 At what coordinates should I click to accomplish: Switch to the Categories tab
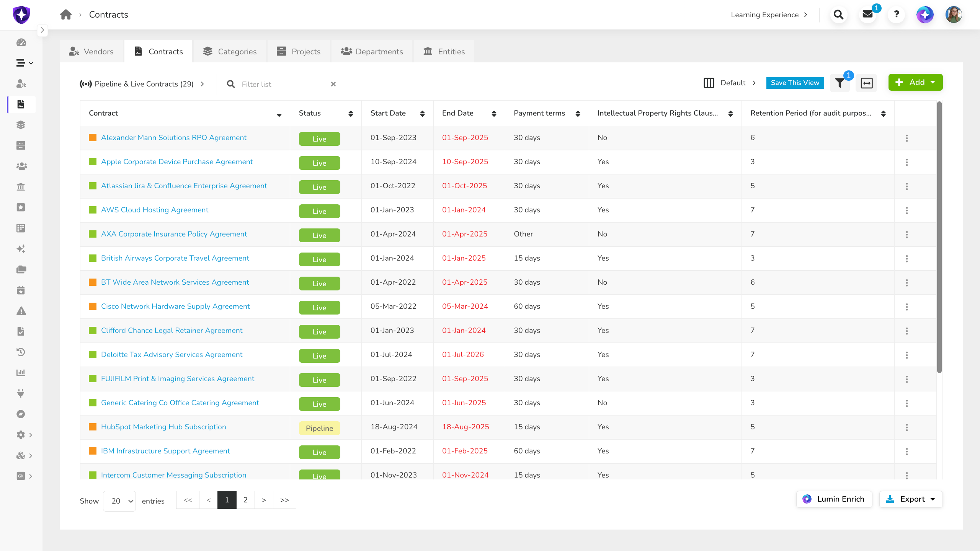[230, 51]
